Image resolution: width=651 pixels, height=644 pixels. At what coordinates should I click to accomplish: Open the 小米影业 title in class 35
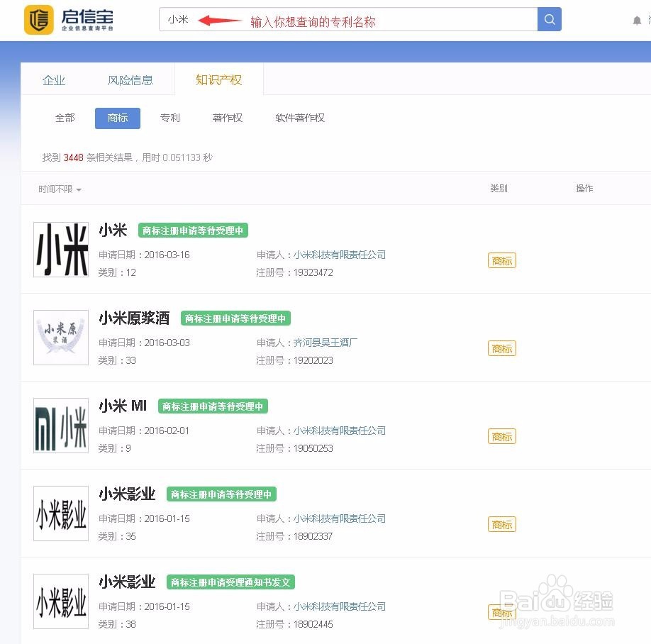coord(127,494)
